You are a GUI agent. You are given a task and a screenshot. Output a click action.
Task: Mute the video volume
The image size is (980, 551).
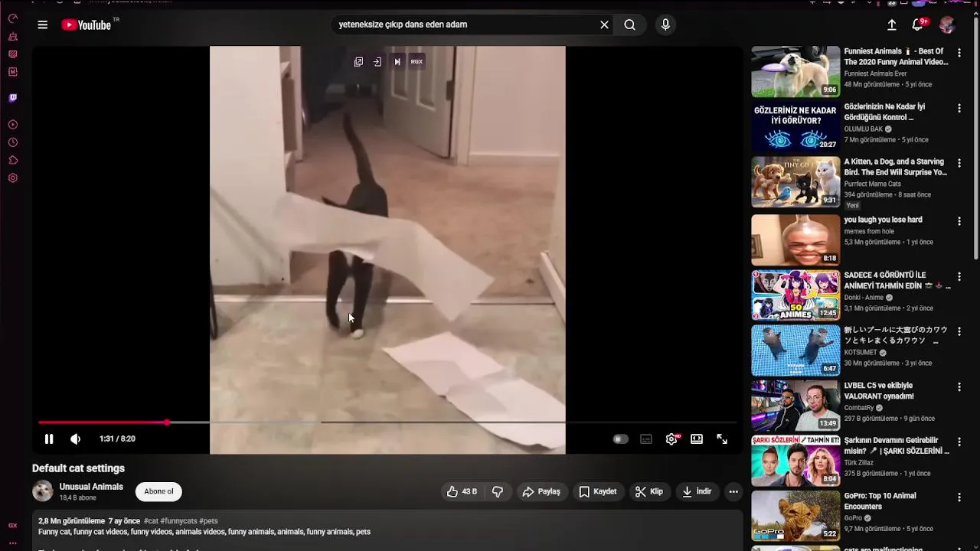(x=75, y=439)
